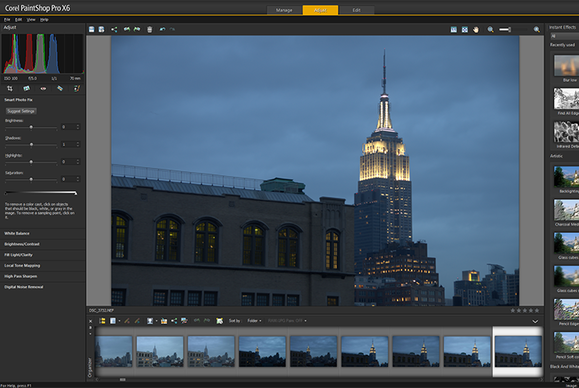Click the Organizer share icon
This screenshot has width=579, height=388.
click(174, 321)
